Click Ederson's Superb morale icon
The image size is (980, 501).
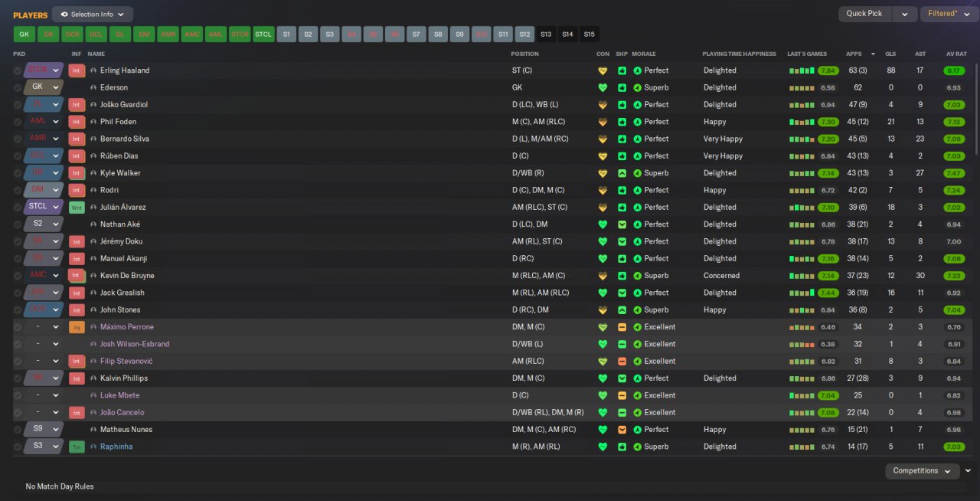637,87
